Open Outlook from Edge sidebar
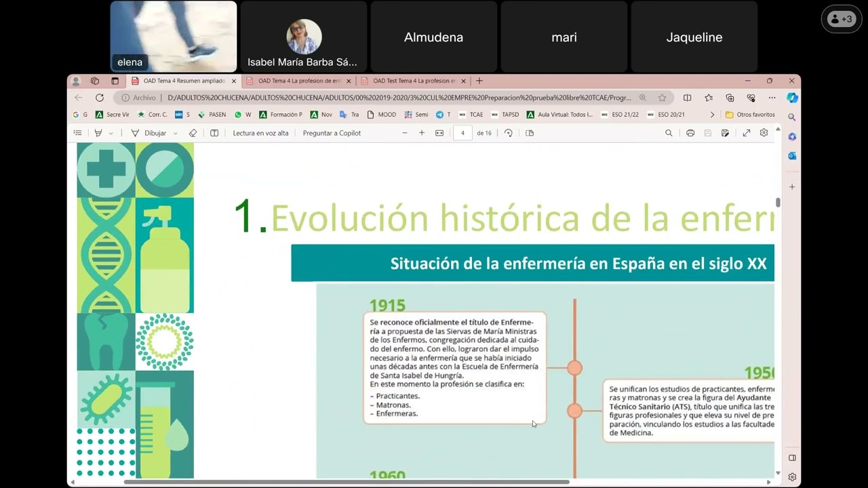Screen dimensions: 868x488 click(x=792, y=156)
